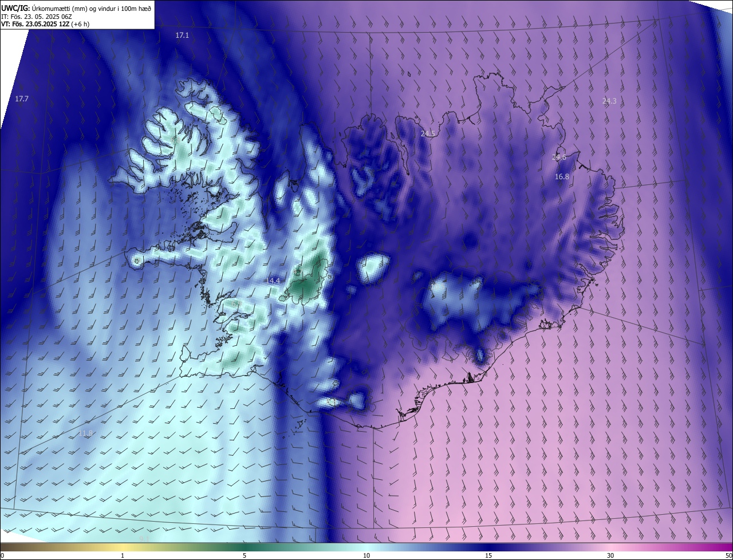Click the colorbar tick label 30
Viewport: 733px width, 560px height.
tap(610, 555)
